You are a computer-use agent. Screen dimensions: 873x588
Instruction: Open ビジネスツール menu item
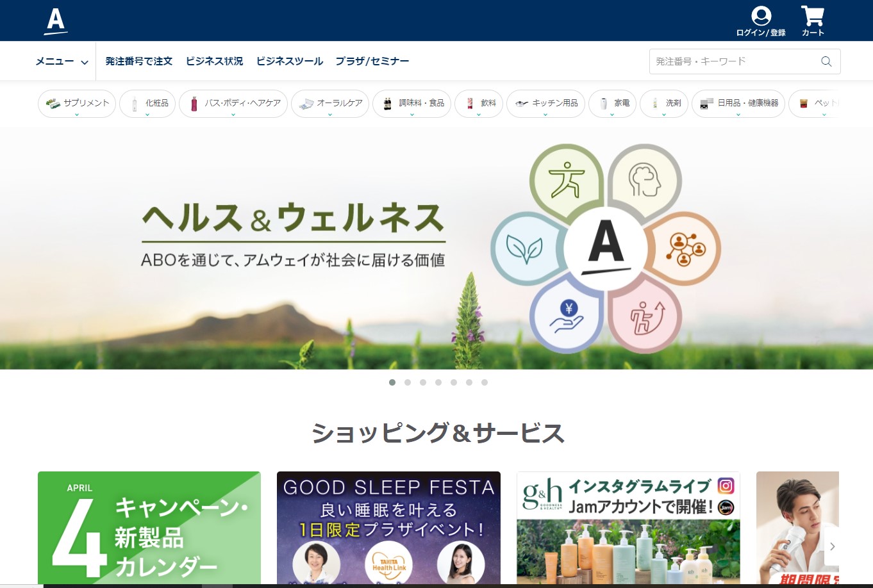[x=290, y=61]
